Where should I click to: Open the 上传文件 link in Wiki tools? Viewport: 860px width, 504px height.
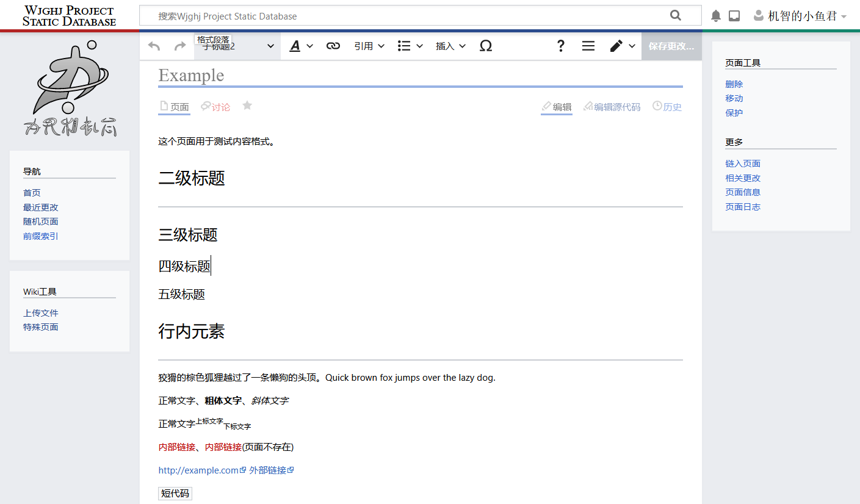[40, 312]
